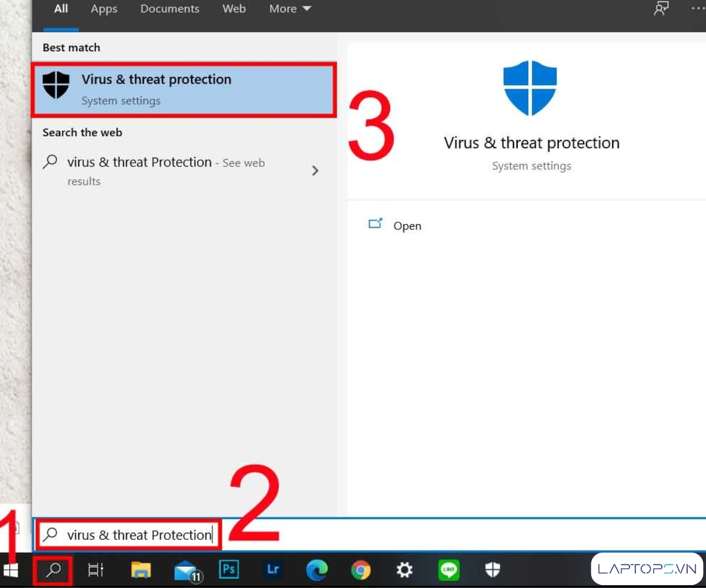Expand web result arrow for virus search
Image resolution: width=706 pixels, height=588 pixels.
(315, 171)
